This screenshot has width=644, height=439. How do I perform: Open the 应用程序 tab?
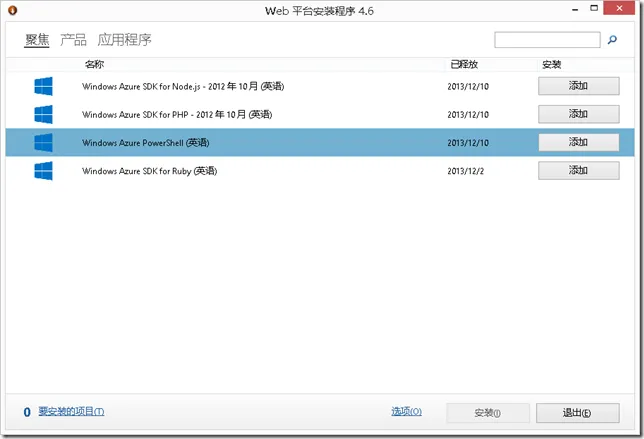[x=124, y=40]
